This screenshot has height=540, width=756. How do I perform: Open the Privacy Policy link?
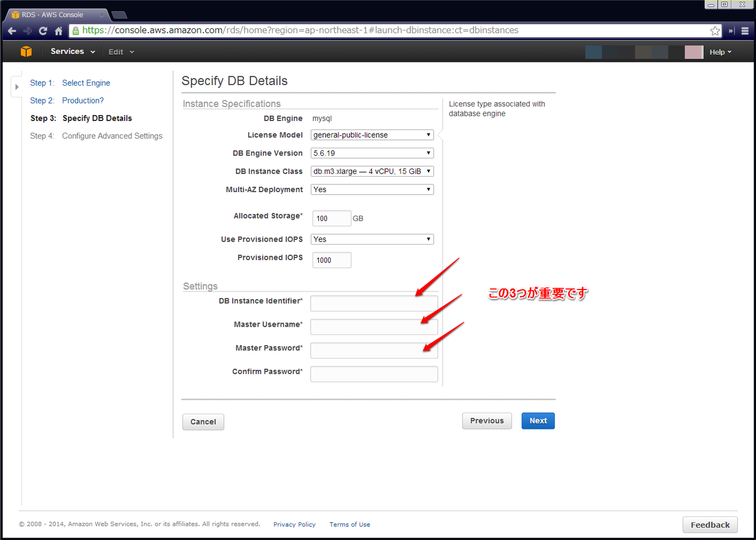pos(295,525)
